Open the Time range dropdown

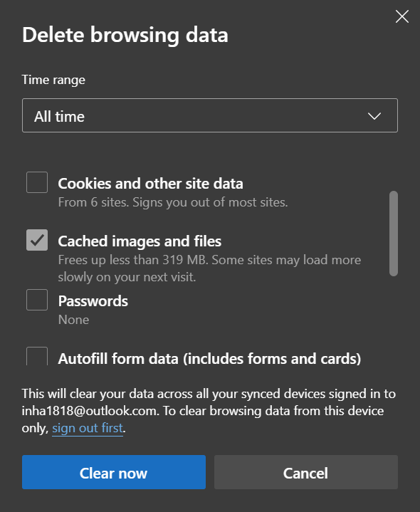tap(210, 115)
